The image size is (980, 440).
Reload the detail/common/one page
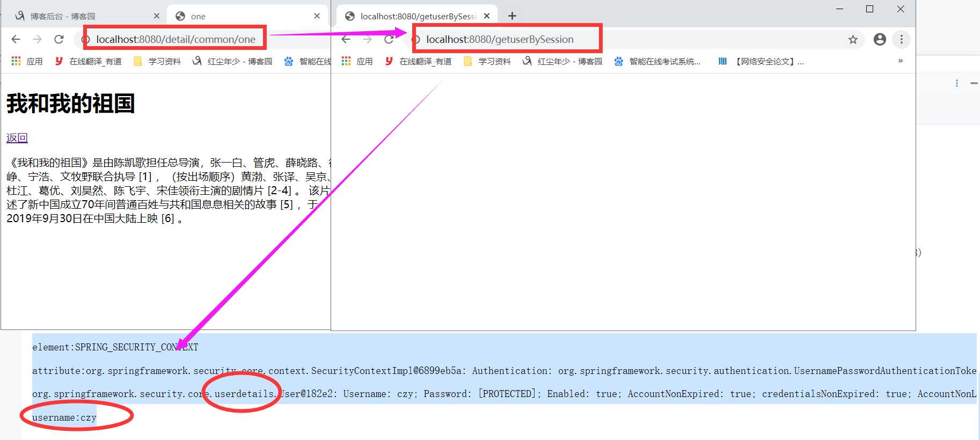(x=59, y=39)
